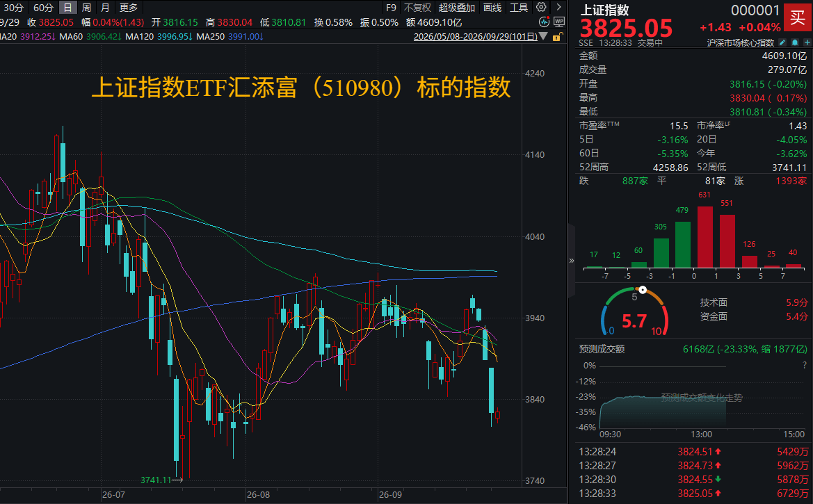The image size is (813, 504).
Task: Click the 26-07 date axis label
Action: tap(113, 495)
